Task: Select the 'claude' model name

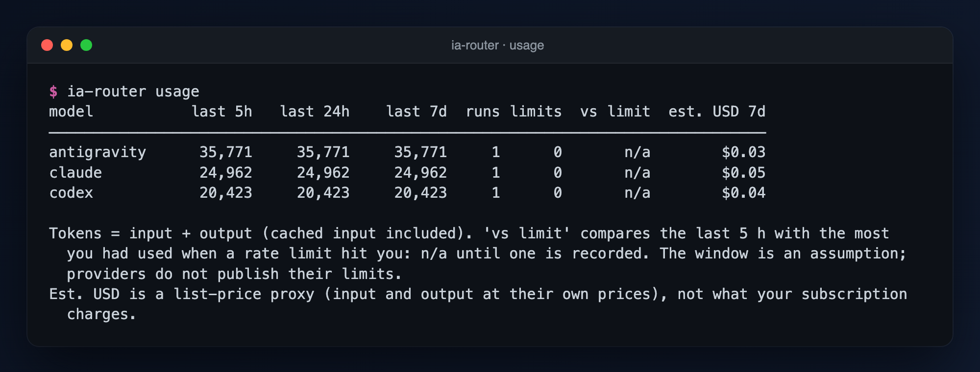Action: (x=75, y=173)
